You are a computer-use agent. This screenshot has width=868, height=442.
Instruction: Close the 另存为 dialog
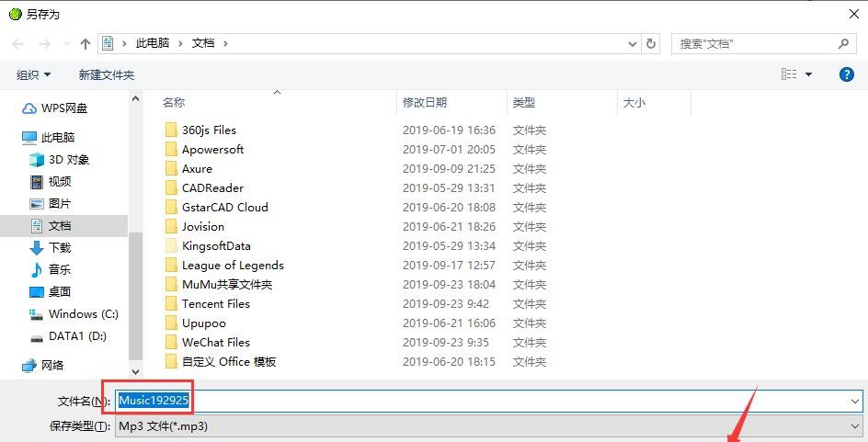(x=854, y=15)
